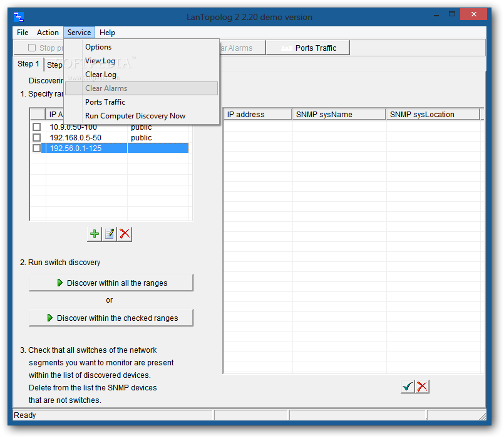Click the SNMP sysName column header
The image size is (504, 438).
point(339,115)
